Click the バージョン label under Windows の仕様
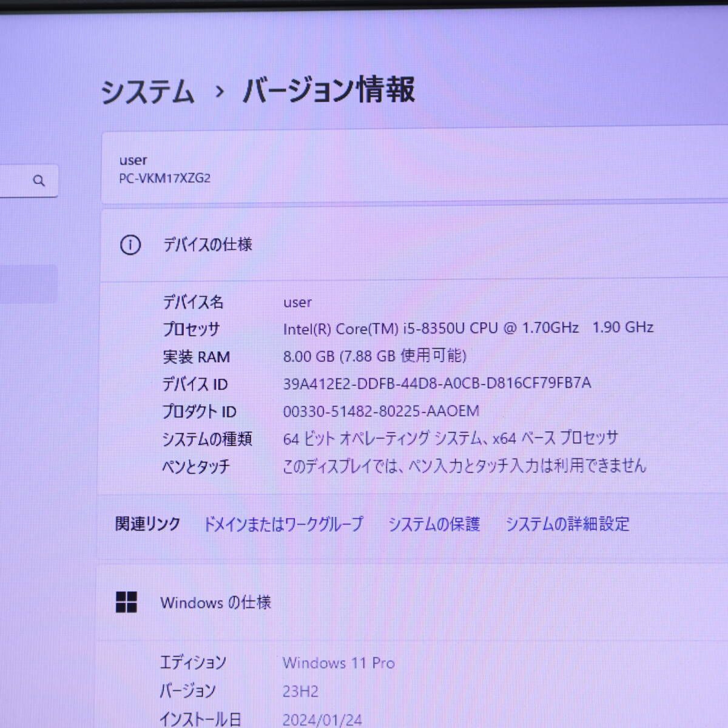 [187, 691]
